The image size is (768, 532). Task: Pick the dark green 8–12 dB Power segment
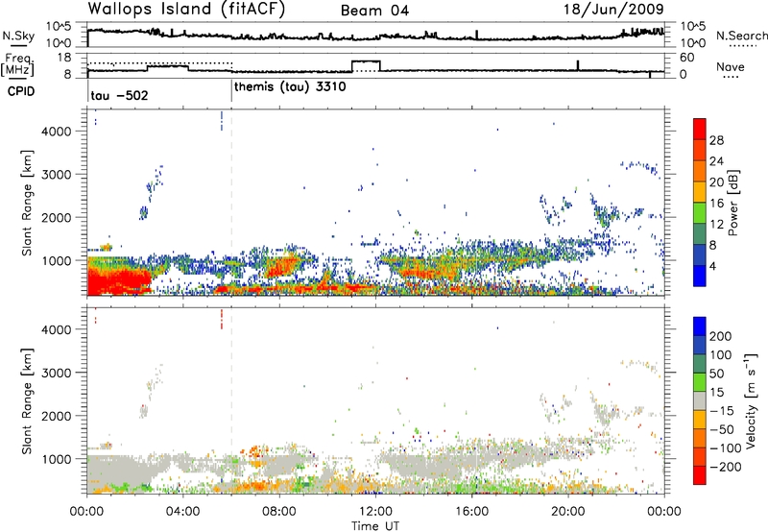700,233
